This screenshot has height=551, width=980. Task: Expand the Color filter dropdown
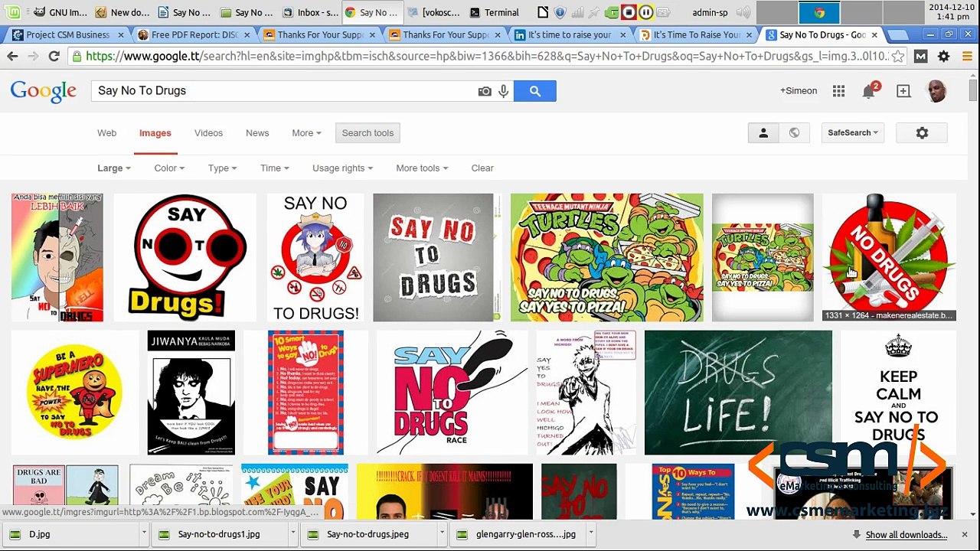tap(169, 168)
